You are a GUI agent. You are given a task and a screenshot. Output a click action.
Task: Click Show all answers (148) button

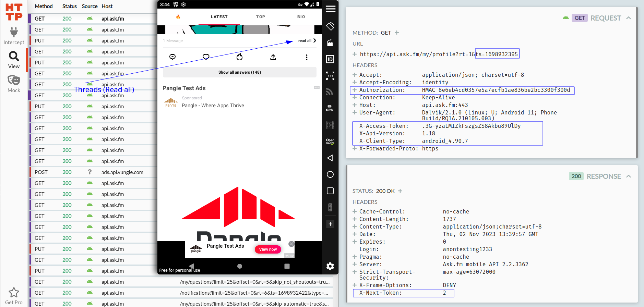(x=240, y=72)
